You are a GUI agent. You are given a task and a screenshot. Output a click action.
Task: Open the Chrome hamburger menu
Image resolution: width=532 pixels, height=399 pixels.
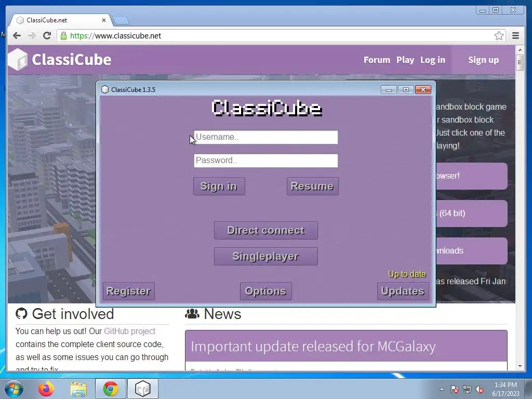tap(515, 36)
